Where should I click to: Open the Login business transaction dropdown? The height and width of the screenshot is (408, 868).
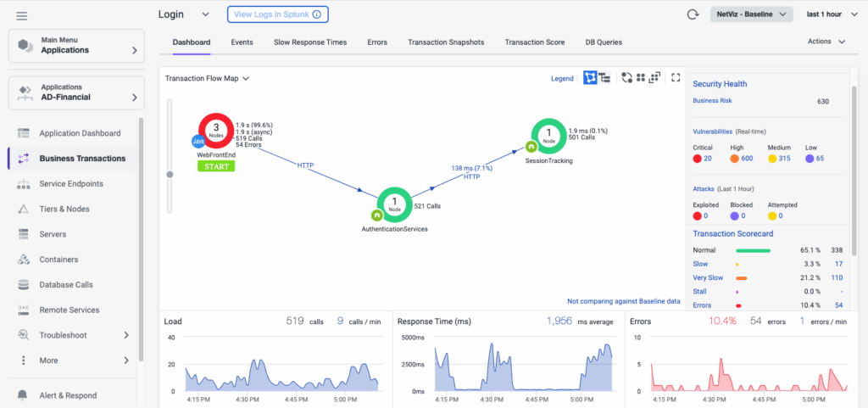205,14
